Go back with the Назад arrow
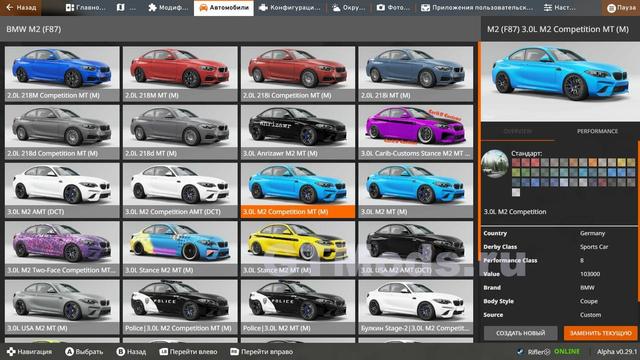Image resolution: width=640 pixels, height=360 pixels. pyautogui.click(x=20, y=8)
